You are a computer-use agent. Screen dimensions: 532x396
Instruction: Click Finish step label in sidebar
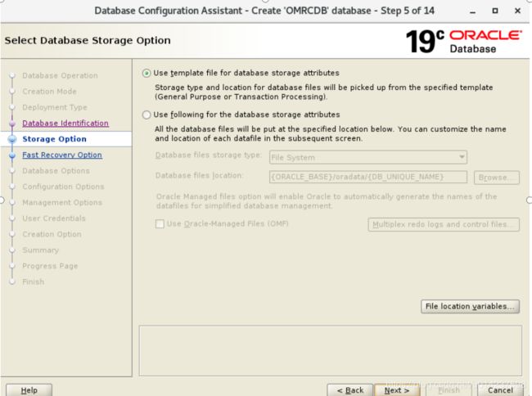tap(34, 282)
